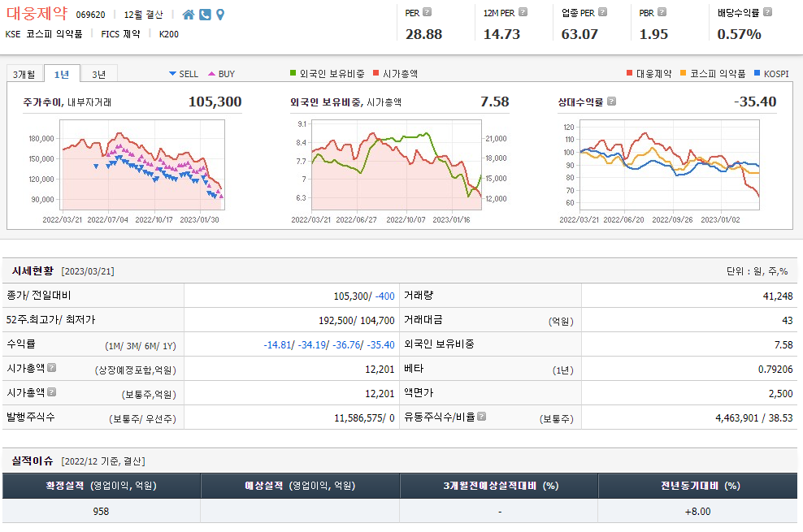Open help icon beside 업종 PER
Screen dimensions: 803x532
click(603, 11)
